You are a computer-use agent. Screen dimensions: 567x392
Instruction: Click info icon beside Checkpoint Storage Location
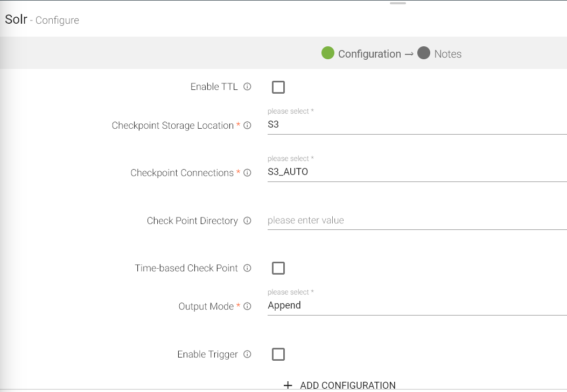(248, 125)
